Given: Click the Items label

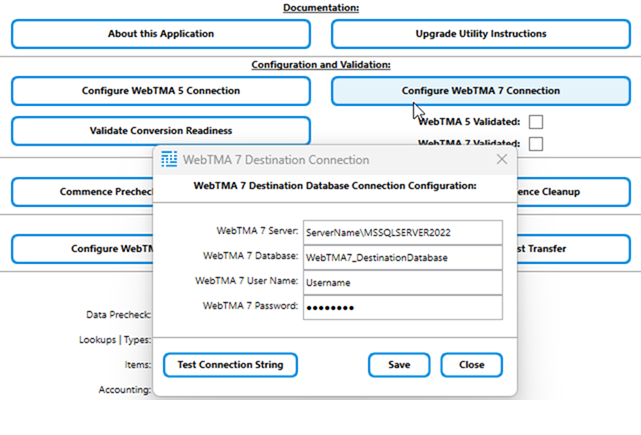Looking at the screenshot, I should pos(138,365).
